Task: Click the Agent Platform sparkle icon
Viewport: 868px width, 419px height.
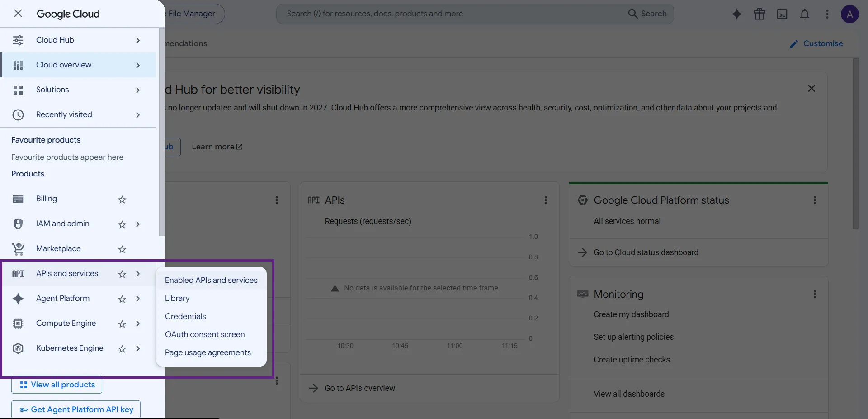Action: [18, 298]
